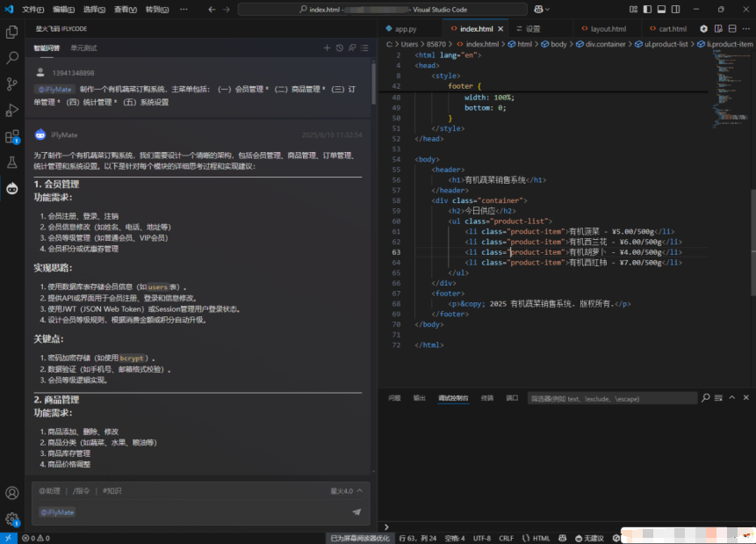The image size is (756, 544).
Task: Open the Search view in the activity bar
Action: (12, 58)
